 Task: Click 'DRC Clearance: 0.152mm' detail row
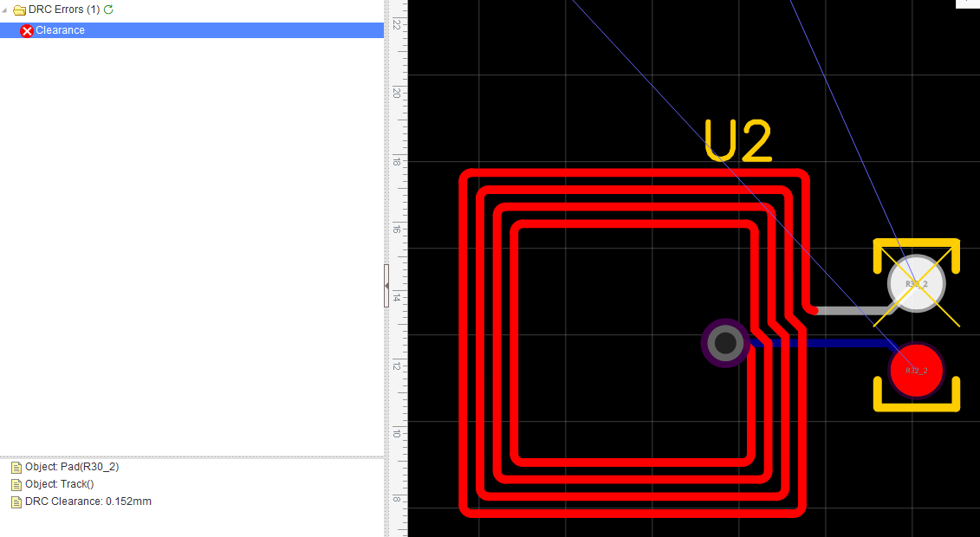pos(81,501)
